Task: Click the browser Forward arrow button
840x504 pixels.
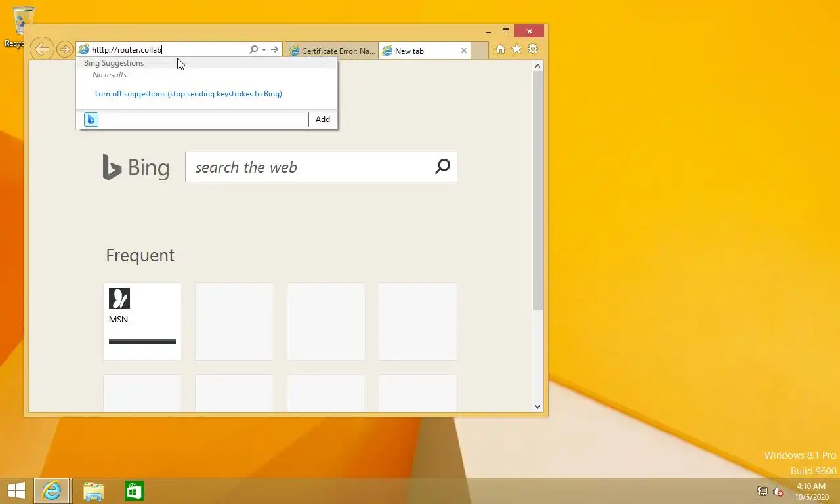Action: click(x=64, y=49)
